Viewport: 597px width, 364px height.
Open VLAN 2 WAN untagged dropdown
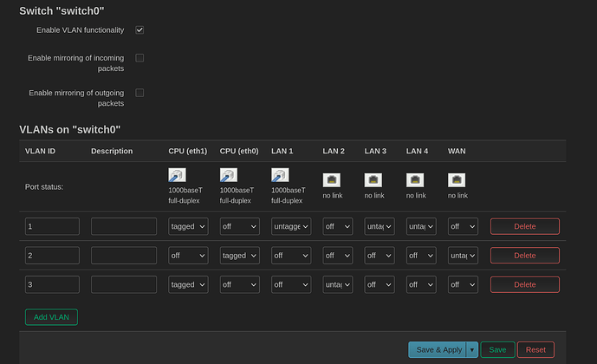[463, 256]
